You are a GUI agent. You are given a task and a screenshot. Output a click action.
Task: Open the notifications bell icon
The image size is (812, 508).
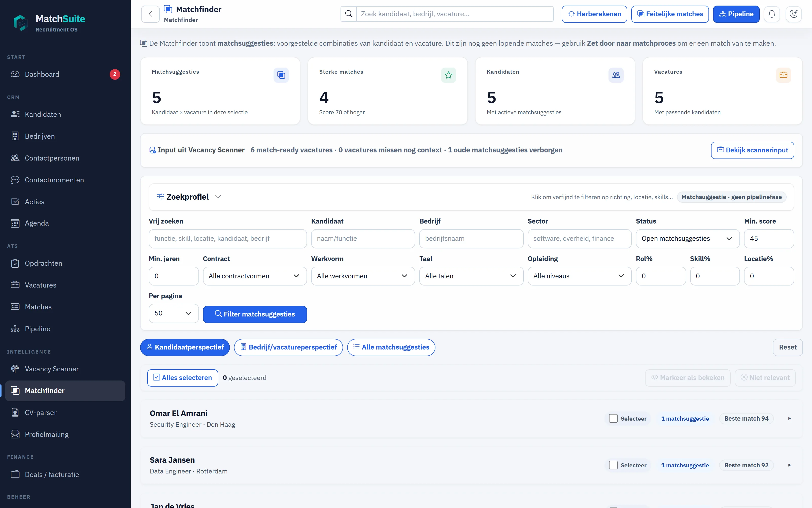pos(772,14)
